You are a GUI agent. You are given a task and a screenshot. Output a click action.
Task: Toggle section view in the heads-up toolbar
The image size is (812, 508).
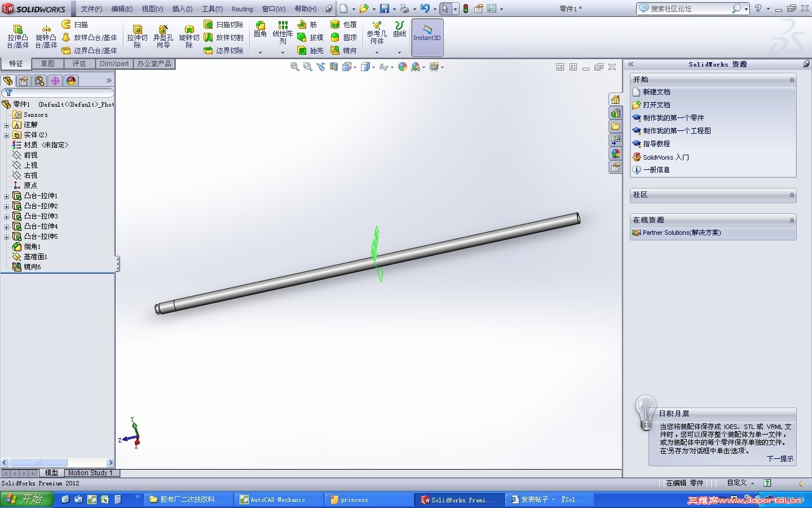pyautogui.click(x=334, y=67)
